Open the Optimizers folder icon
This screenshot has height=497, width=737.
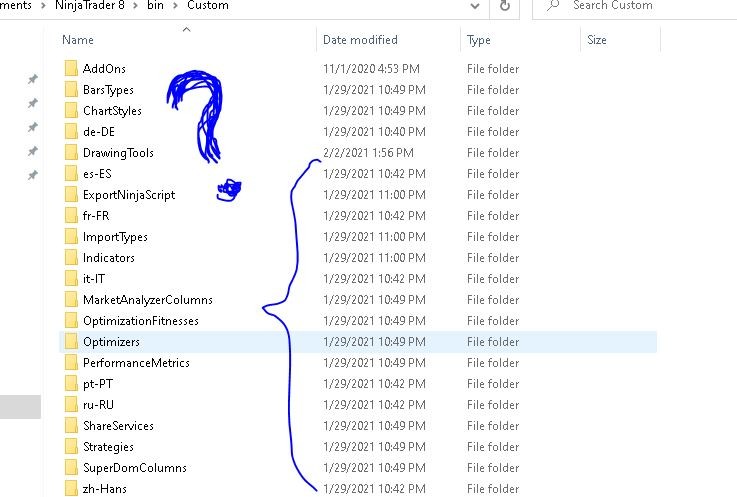click(x=71, y=341)
